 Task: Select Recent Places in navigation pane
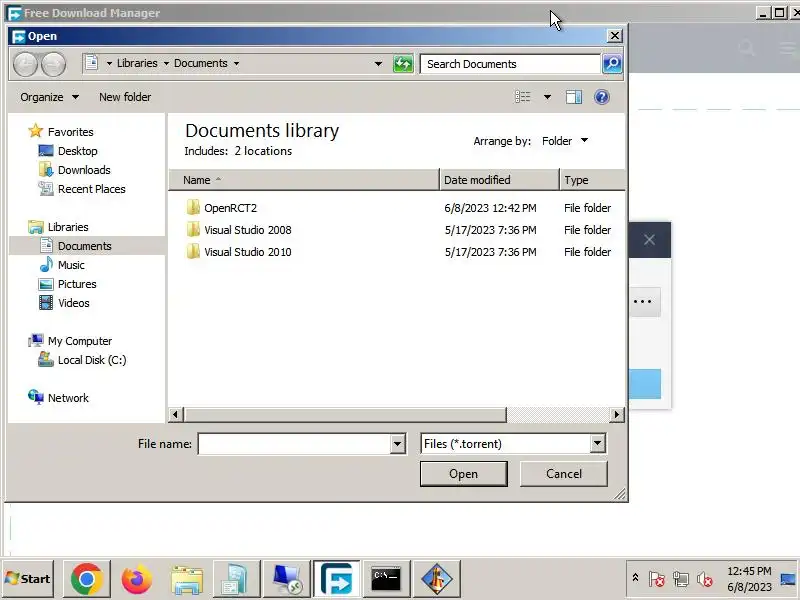pos(92,189)
